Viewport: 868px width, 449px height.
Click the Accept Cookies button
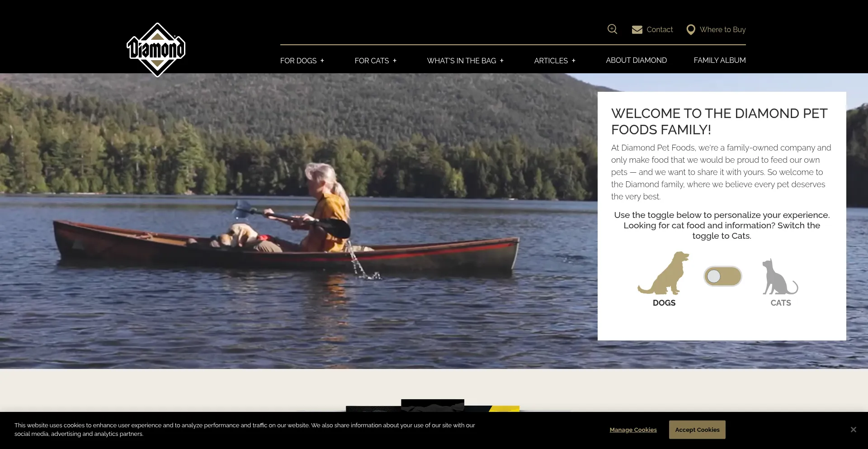(697, 430)
